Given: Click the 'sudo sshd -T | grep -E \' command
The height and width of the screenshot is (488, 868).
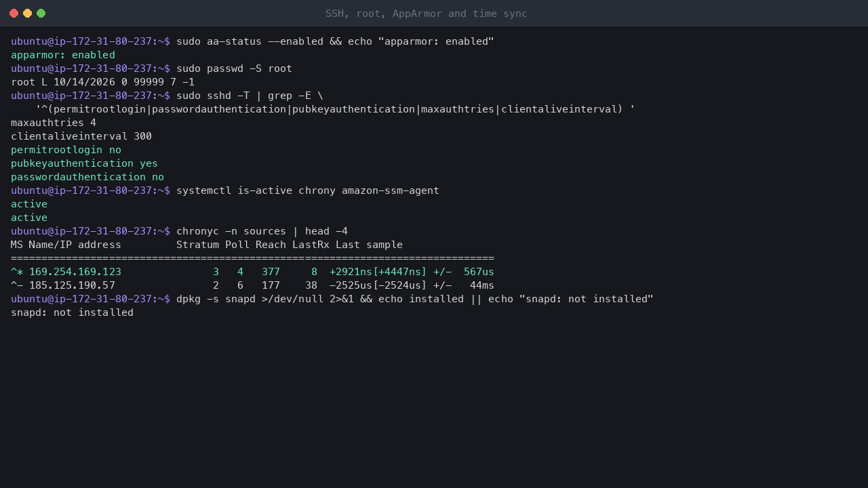Looking at the screenshot, I should click(x=250, y=96).
